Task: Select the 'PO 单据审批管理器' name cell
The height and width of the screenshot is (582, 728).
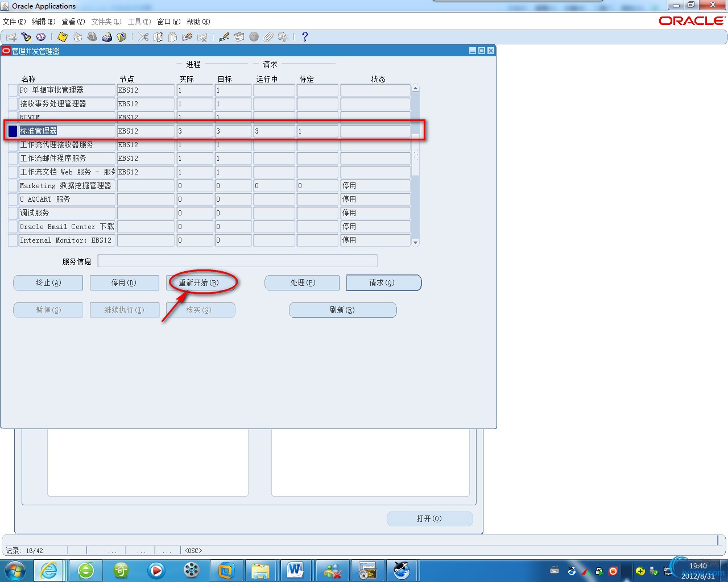Action: point(67,90)
